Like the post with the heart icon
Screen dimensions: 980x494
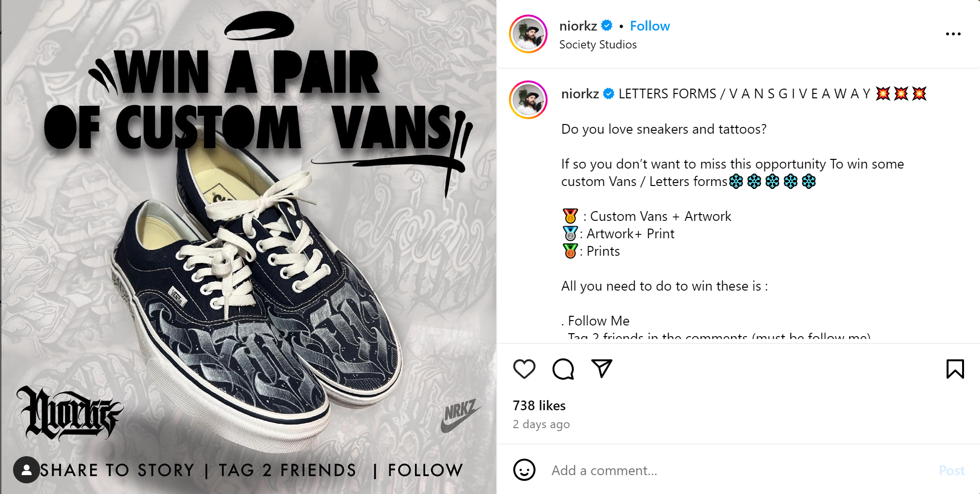click(x=524, y=369)
